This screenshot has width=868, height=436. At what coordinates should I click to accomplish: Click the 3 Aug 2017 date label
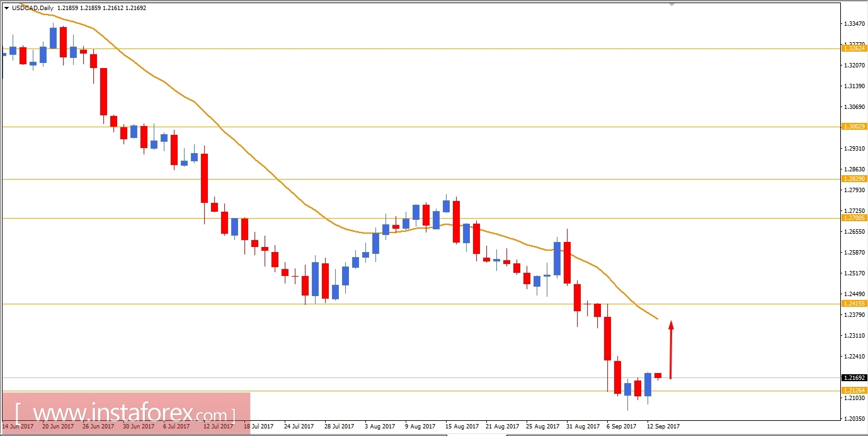click(379, 426)
